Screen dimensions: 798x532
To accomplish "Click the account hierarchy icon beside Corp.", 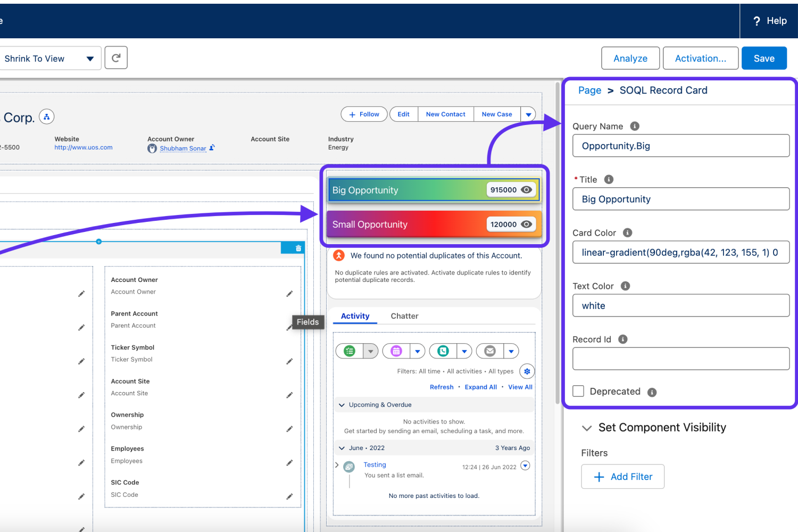I will tap(47, 117).
